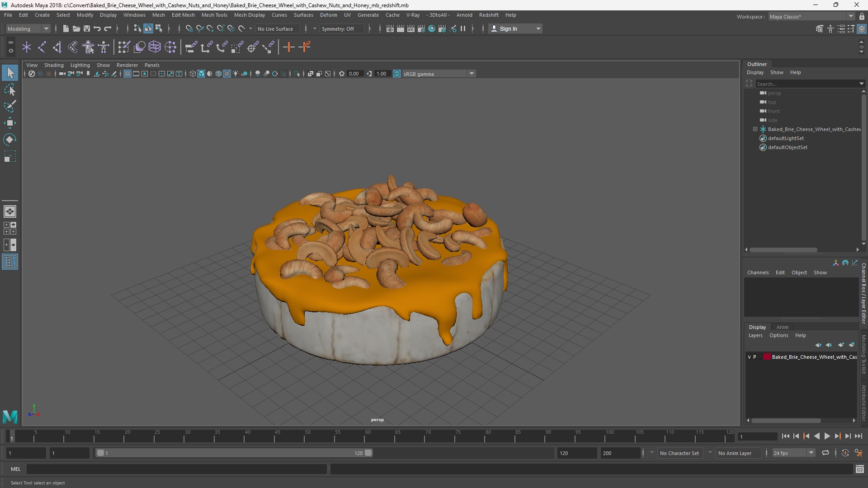
Task: Save the scene with the disk icon
Action: pyautogui.click(x=86, y=28)
